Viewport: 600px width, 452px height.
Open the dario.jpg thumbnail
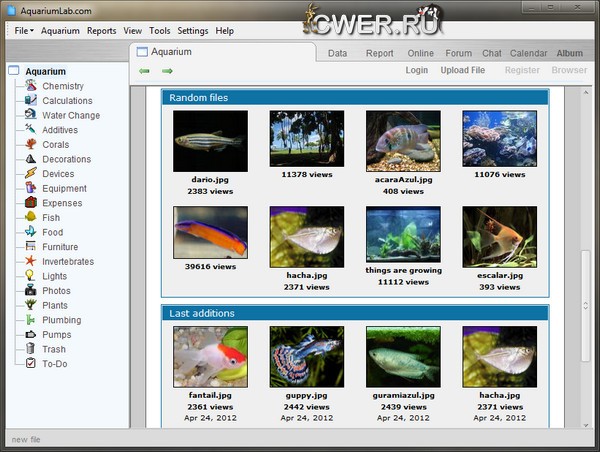pyautogui.click(x=210, y=139)
